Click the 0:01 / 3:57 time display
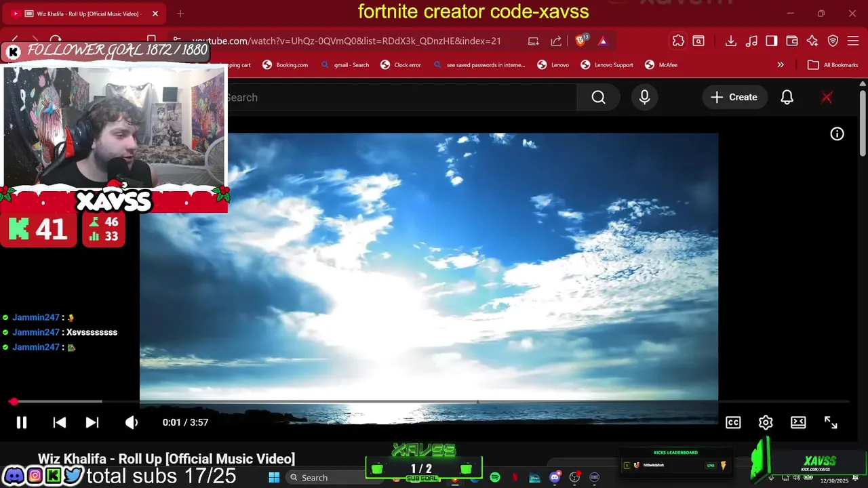This screenshot has height=488, width=868. click(185, 422)
